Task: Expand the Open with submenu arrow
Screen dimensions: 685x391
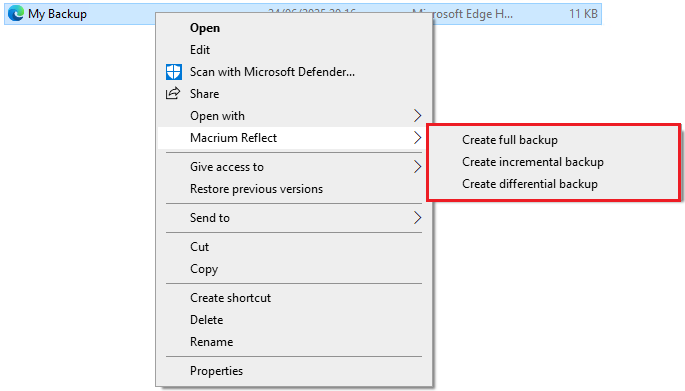Action: click(417, 116)
